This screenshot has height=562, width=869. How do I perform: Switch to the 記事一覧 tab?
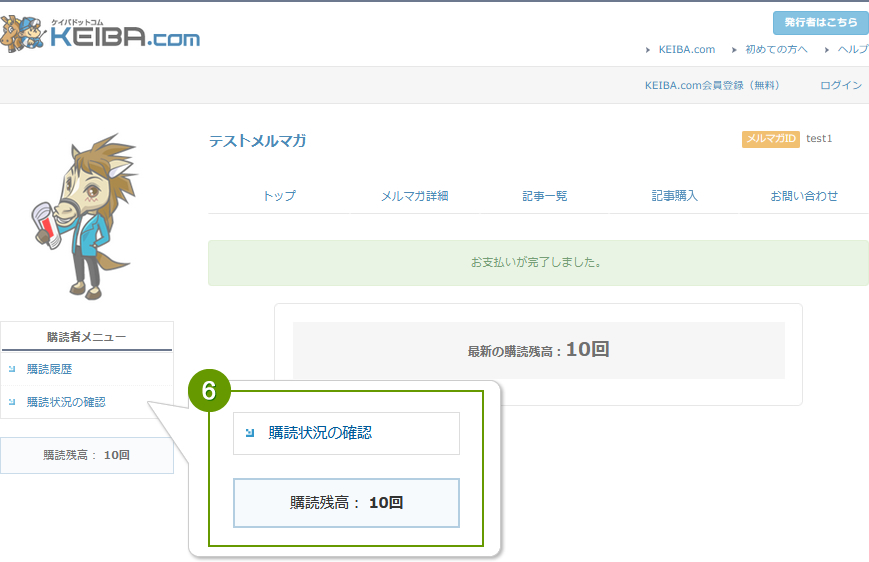coord(544,196)
